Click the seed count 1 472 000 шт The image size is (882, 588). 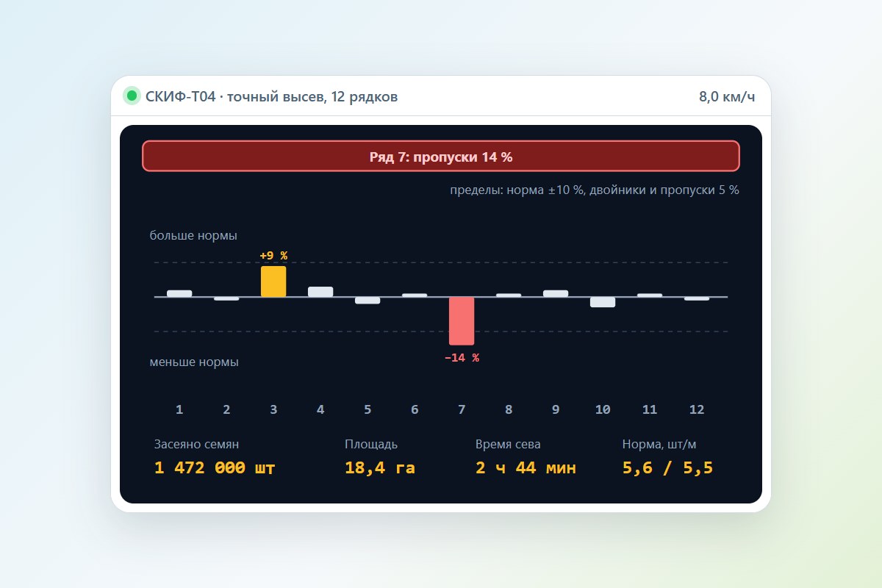[215, 468]
